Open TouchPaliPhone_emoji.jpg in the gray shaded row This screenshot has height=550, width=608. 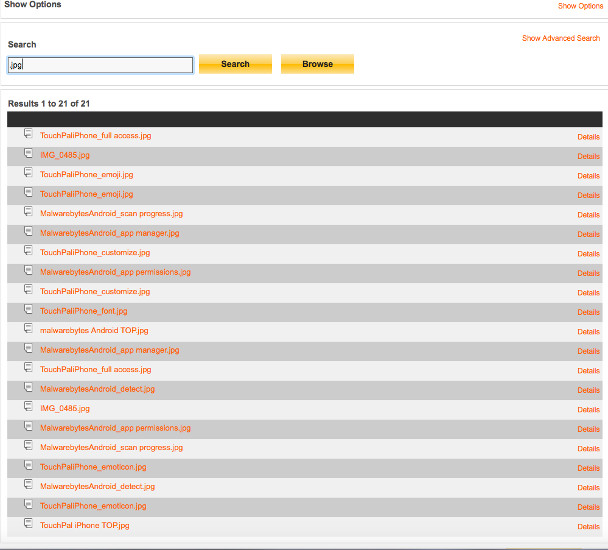86,194
